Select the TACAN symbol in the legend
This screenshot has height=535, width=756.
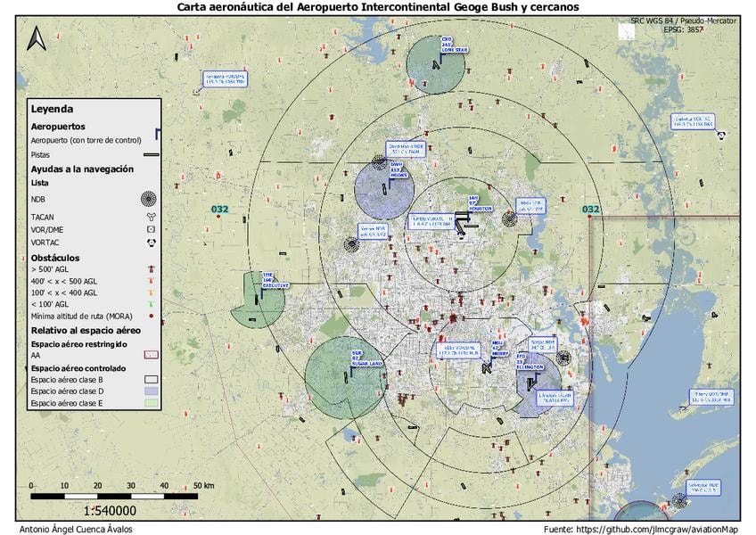[x=150, y=216]
